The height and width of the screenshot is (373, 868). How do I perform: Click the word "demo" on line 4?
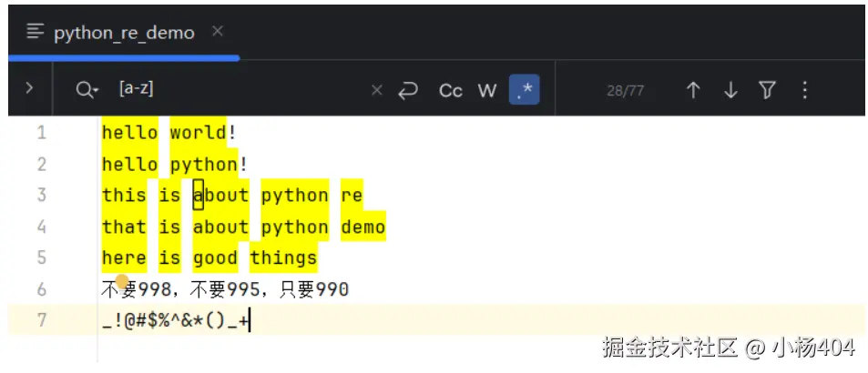tap(363, 227)
